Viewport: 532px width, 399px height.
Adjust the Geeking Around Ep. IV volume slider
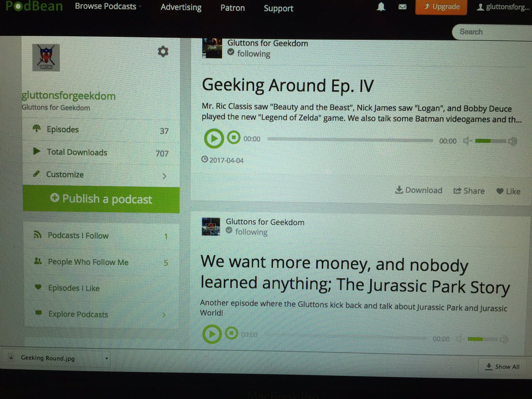coord(490,141)
